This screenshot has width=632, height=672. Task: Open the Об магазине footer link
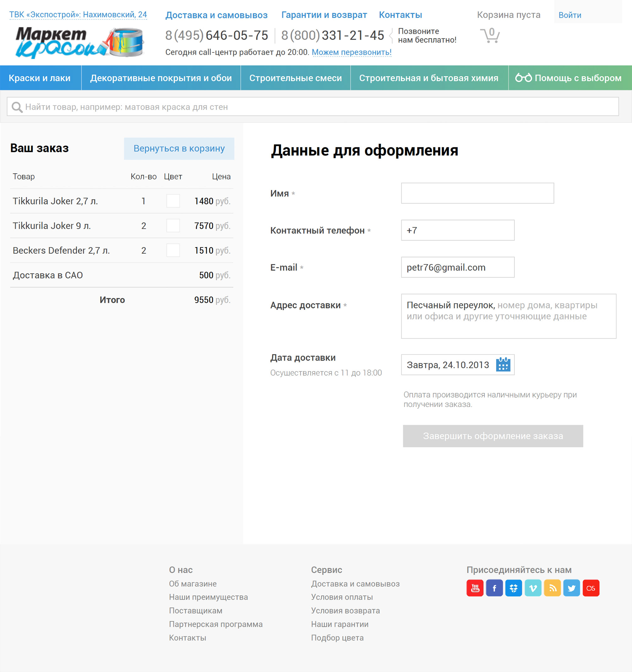click(193, 584)
